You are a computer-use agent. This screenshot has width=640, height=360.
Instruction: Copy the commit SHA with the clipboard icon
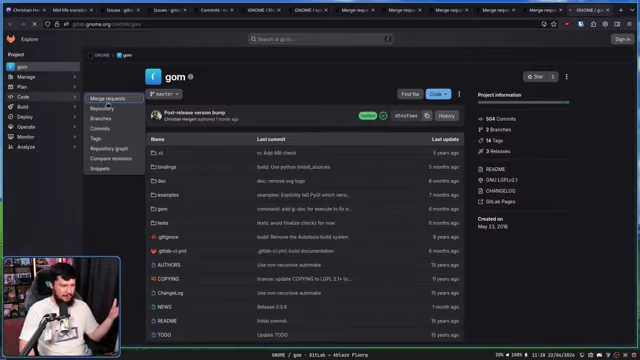click(x=427, y=116)
